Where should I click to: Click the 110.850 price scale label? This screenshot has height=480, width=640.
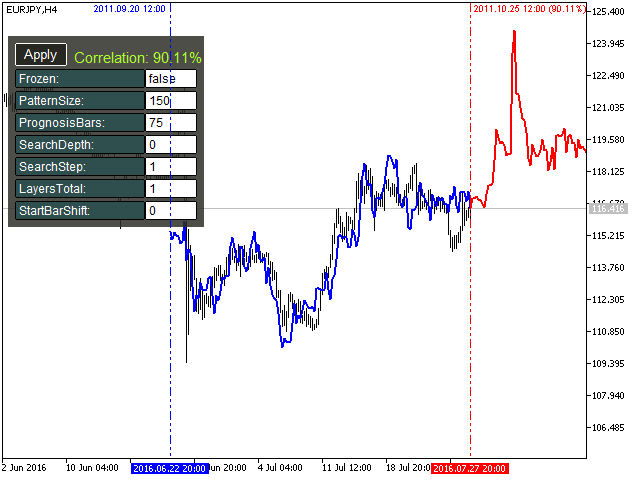pos(608,332)
